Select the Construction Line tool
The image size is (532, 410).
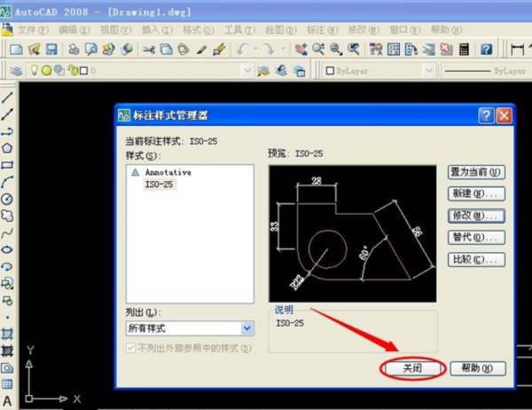pyautogui.click(x=7, y=114)
